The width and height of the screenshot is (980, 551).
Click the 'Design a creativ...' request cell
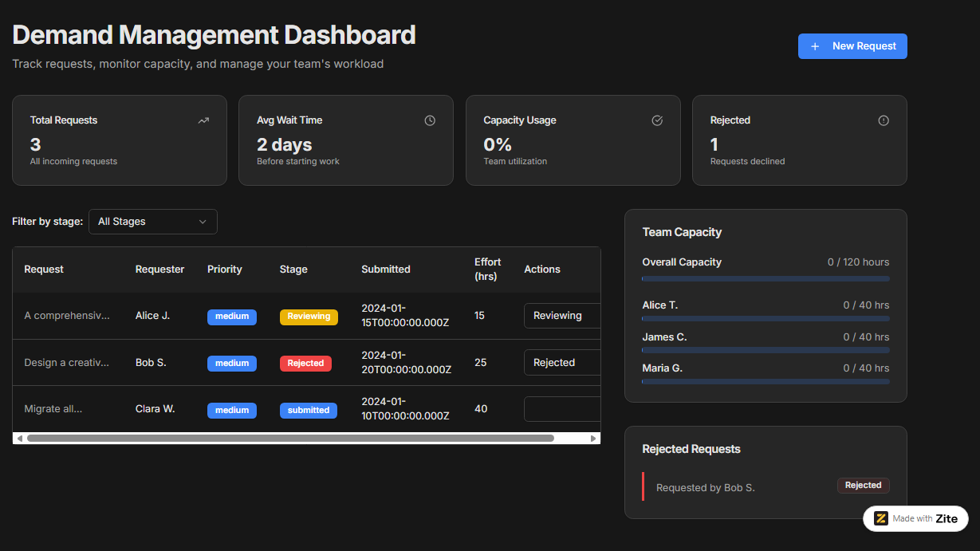[67, 363]
